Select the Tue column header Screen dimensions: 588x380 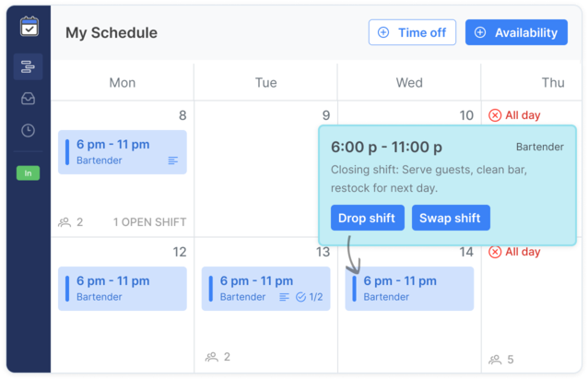[x=265, y=83]
